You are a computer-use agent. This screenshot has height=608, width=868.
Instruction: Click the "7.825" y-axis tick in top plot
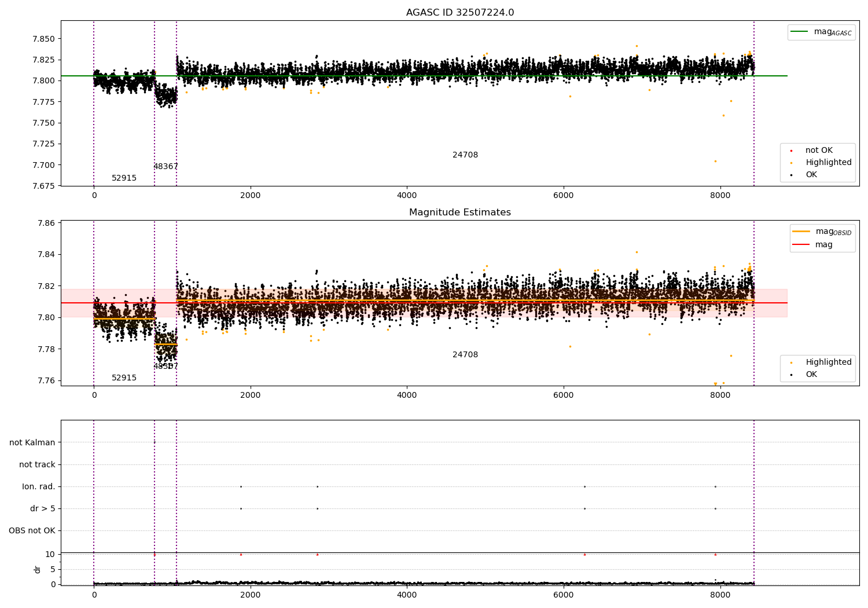[44, 60]
